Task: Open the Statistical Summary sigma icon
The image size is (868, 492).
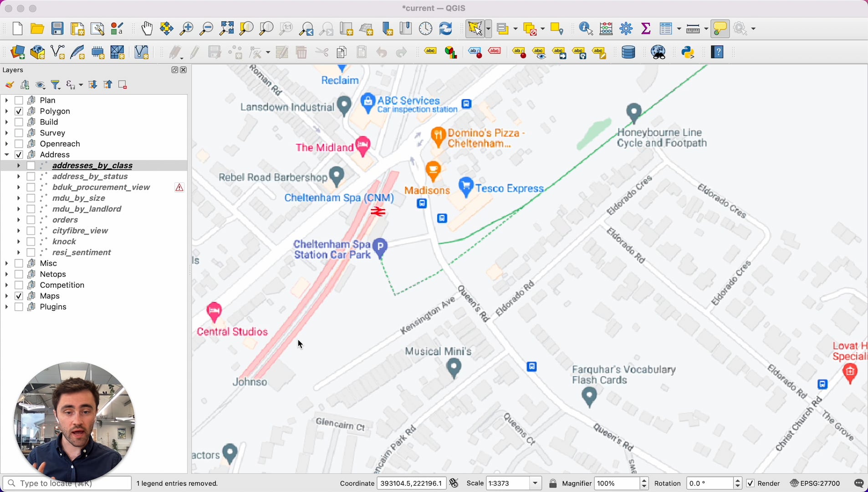Action: click(x=646, y=29)
